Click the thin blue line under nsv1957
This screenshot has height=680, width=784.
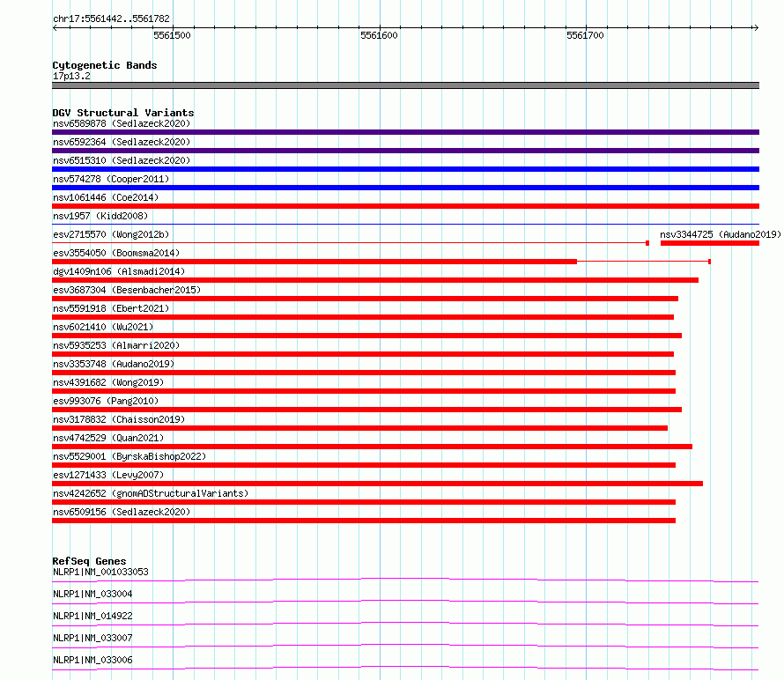[405, 224]
